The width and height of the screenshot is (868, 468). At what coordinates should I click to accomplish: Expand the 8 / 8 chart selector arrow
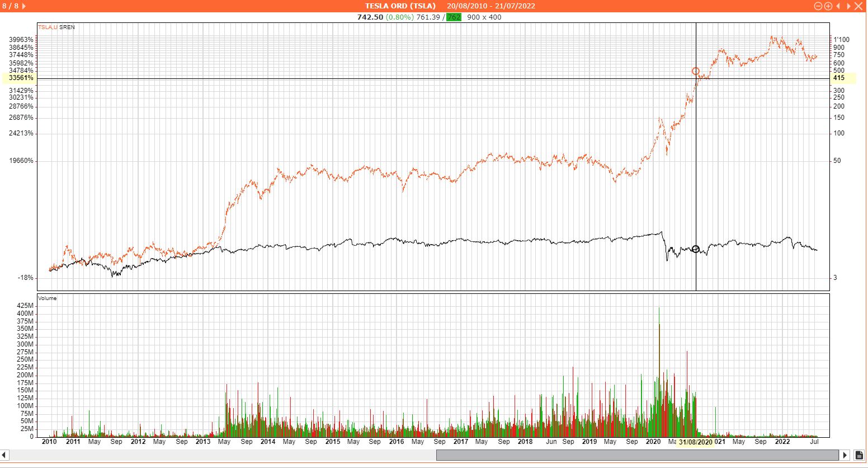point(23,6)
